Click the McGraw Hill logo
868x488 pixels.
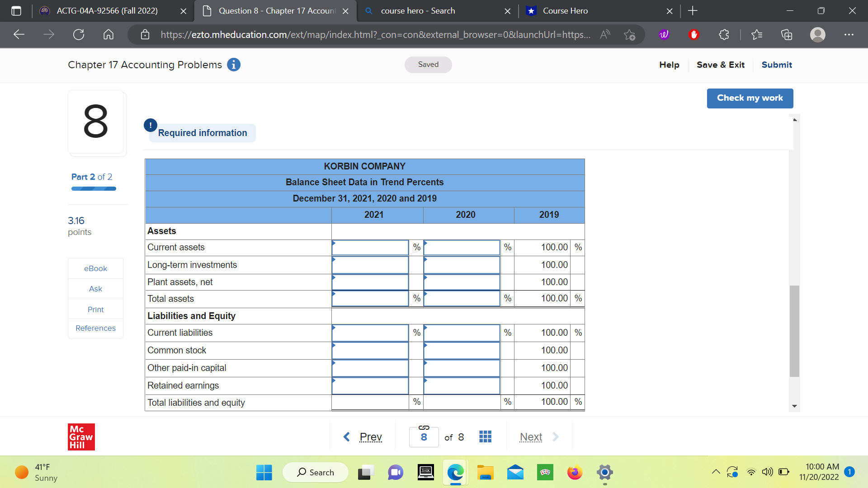click(x=81, y=436)
